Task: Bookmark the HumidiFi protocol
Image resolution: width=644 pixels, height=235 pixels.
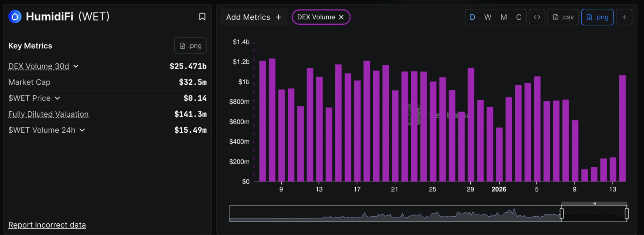Action: [x=202, y=17]
